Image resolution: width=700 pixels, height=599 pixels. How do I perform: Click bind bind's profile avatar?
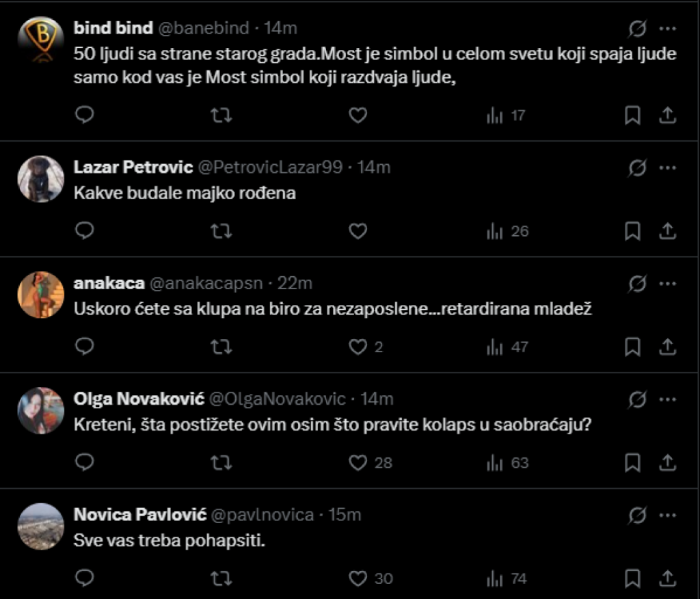[x=41, y=41]
